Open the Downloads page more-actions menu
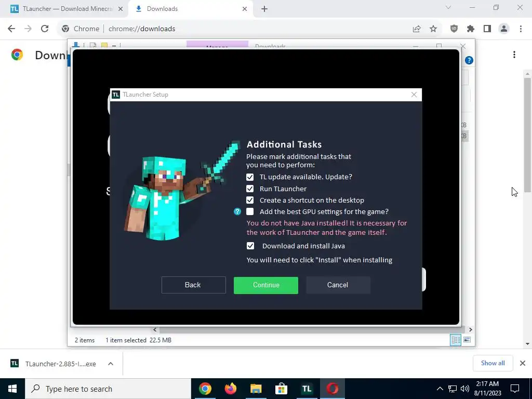Viewport: 532px width, 399px height. [514, 55]
